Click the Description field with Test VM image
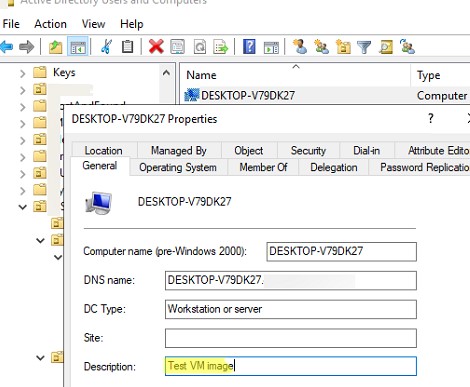470x387 pixels. [x=291, y=366]
